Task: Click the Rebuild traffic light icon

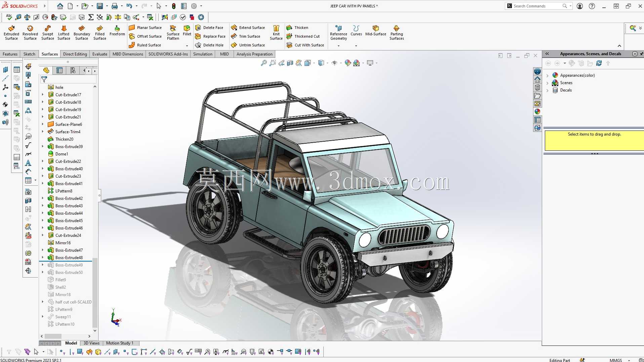Action: tap(174, 6)
